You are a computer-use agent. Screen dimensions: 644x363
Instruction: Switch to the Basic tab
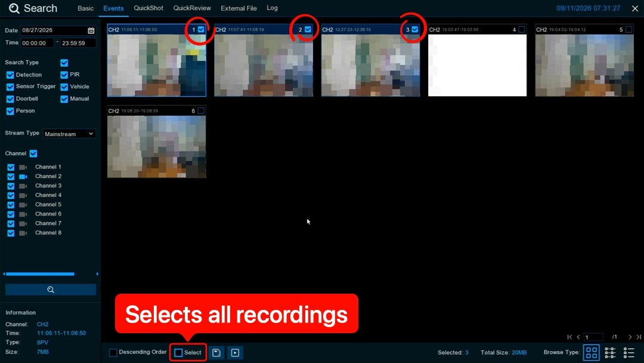(x=85, y=8)
